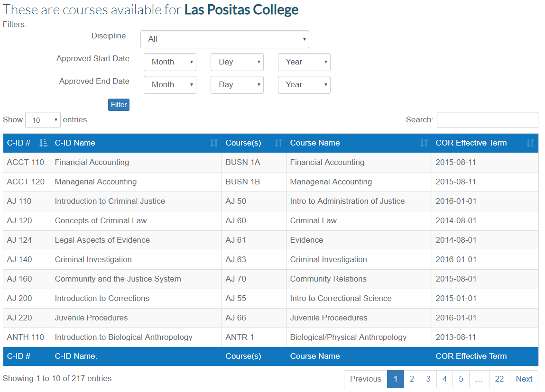The width and height of the screenshot is (545, 392).
Task: Click the Course Name column header
Action: (359, 143)
